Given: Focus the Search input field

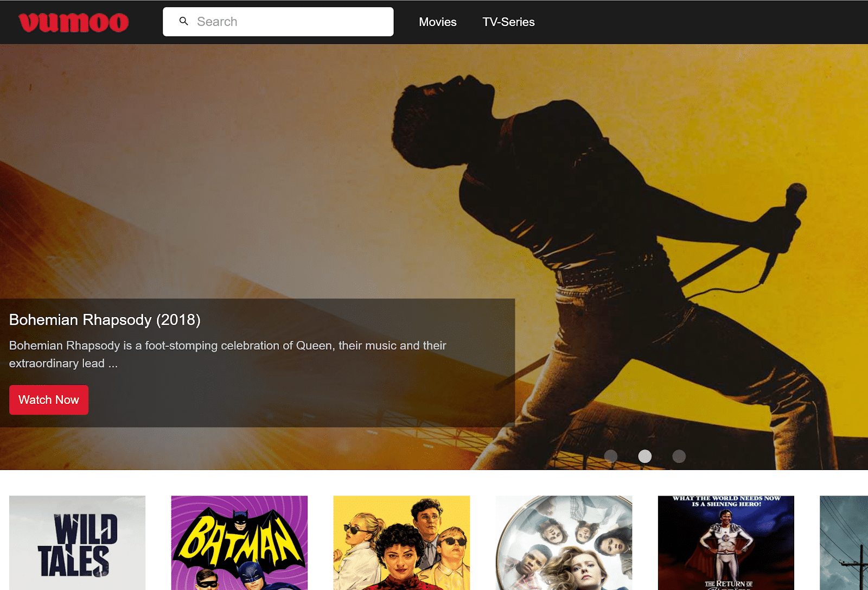Looking at the screenshot, I should pyautogui.click(x=278, y=22).
